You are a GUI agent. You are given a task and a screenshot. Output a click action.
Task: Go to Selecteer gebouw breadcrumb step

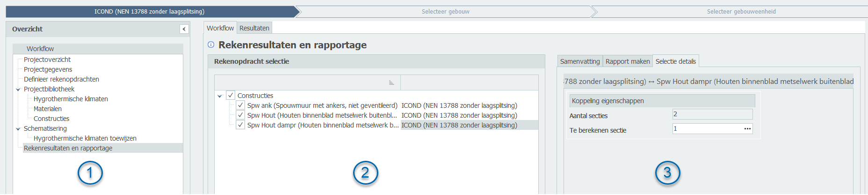click(445, 12)
